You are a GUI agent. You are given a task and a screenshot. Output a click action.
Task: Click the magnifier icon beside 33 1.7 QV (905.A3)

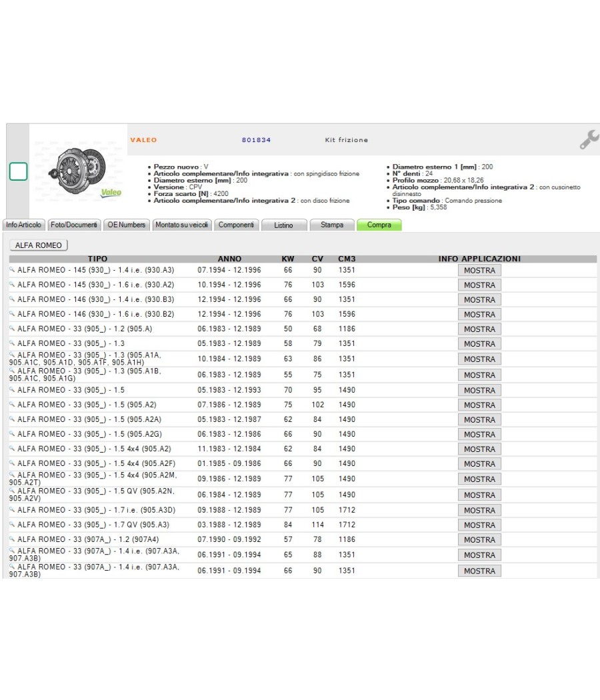[x=12, y=525]
